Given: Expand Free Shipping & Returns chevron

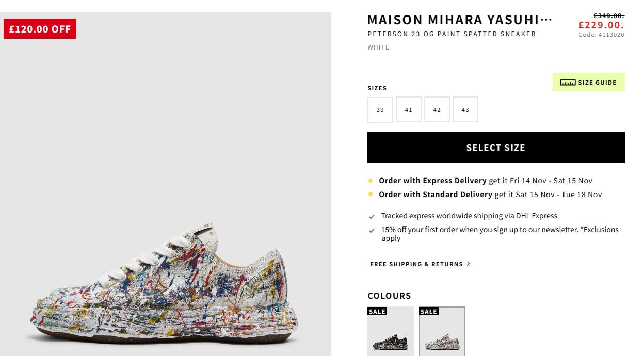Looking at the screenshot, I should [469, 264].
